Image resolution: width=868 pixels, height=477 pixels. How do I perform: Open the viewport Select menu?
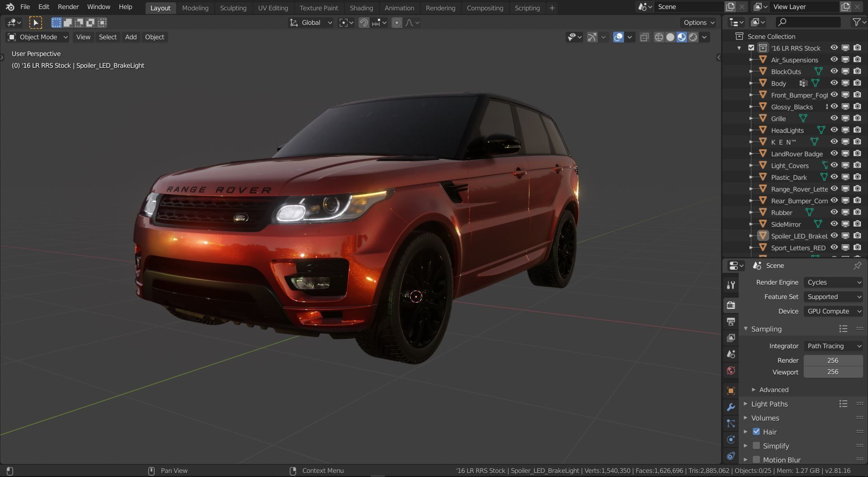click(x=108, y=37)
